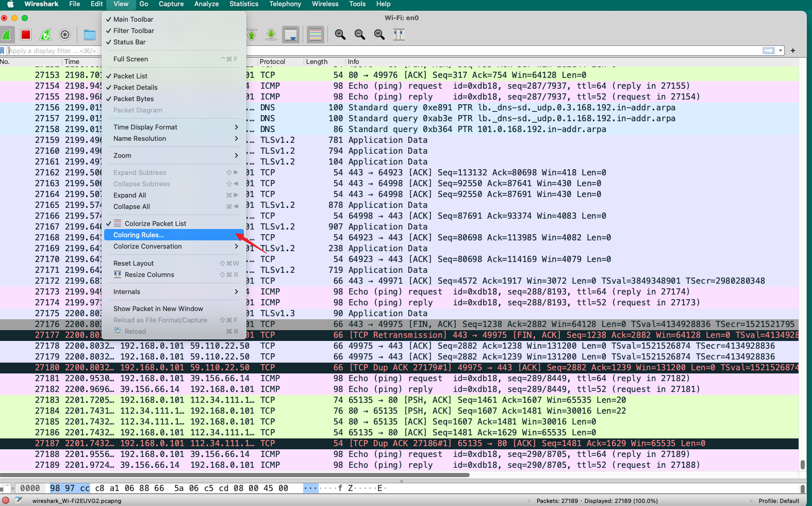Click the display filter input field

(x=384, y=51)
